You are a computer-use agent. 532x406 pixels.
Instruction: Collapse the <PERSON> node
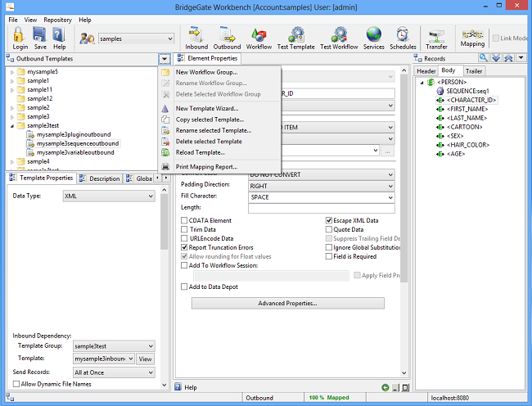422,83
